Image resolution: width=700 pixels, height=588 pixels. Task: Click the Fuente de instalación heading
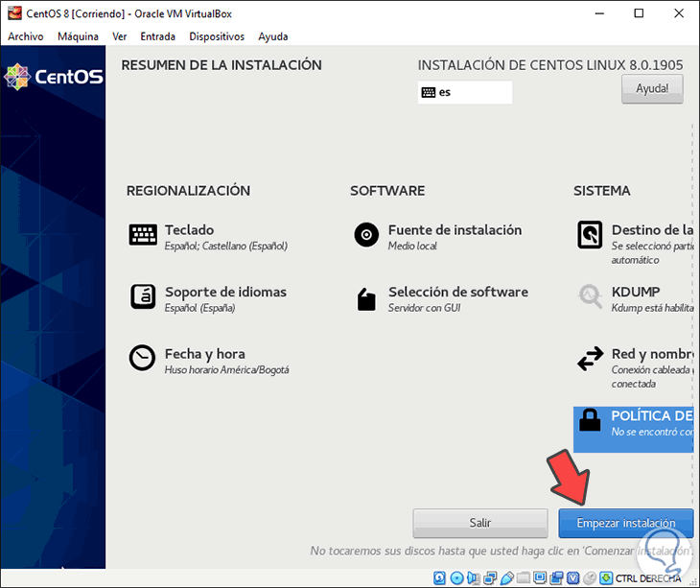pos(455,230)
